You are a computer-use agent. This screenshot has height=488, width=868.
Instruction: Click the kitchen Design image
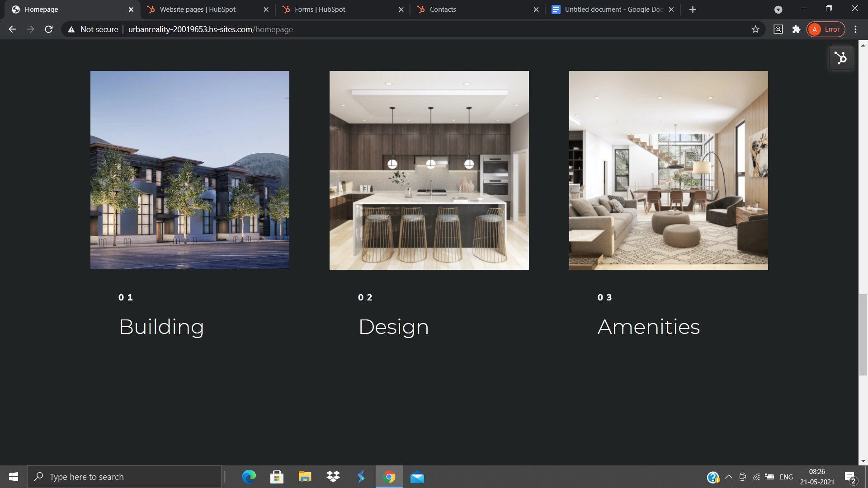pyautogui.click(x=429, y=170)
